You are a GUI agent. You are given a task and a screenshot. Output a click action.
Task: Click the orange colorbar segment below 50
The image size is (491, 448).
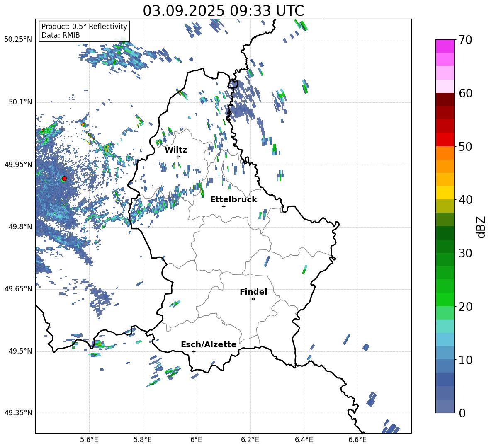(445, 153)
